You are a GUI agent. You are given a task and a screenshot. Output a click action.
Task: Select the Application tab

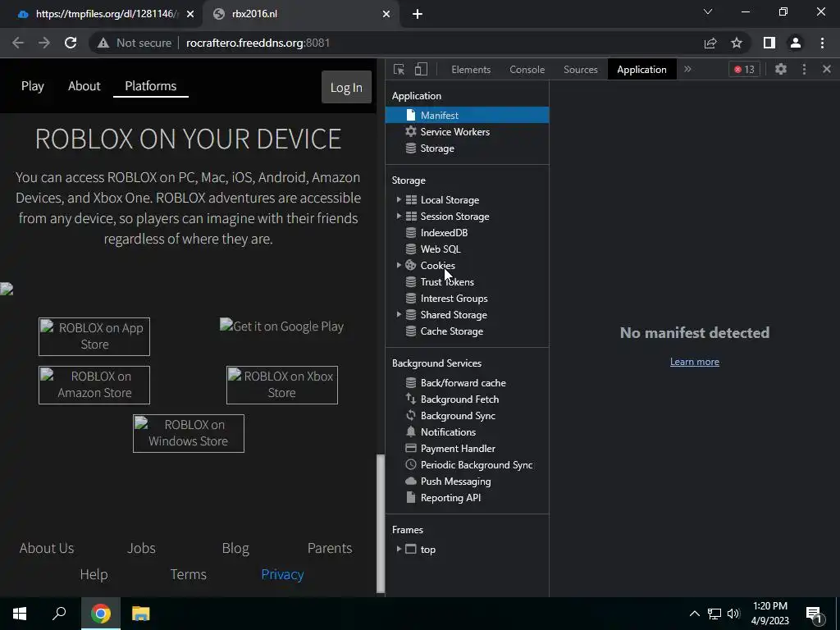pyautogui.click(x=641, y=70)
